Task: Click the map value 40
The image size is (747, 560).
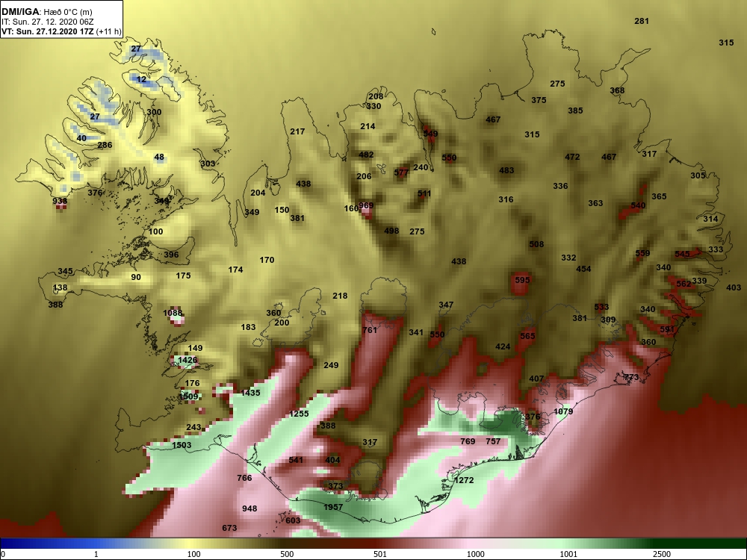Action: point(81,139)
